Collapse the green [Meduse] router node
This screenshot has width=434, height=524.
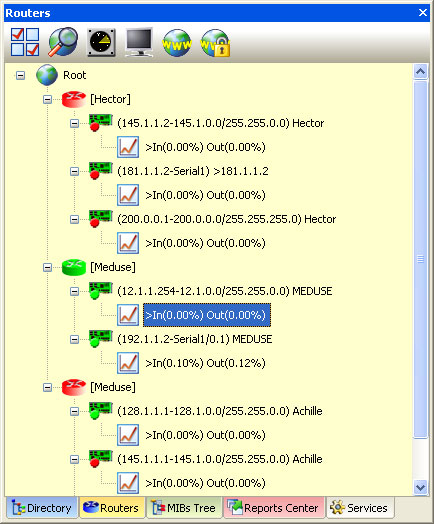(x=47, y=267)
